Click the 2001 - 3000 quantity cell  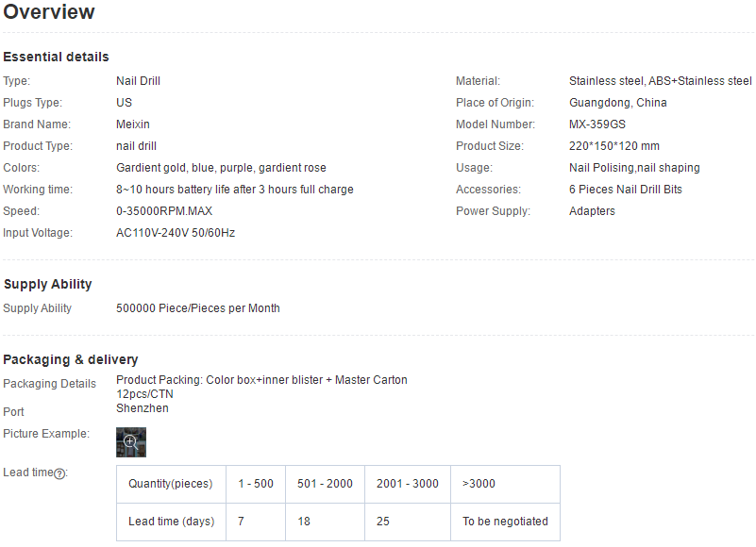click(x=408, y=484)
